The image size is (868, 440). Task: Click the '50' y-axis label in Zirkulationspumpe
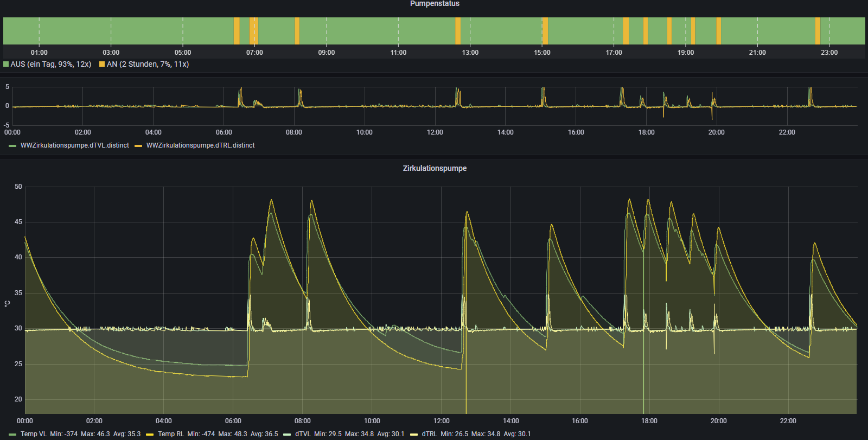click(x=18, y=187)
